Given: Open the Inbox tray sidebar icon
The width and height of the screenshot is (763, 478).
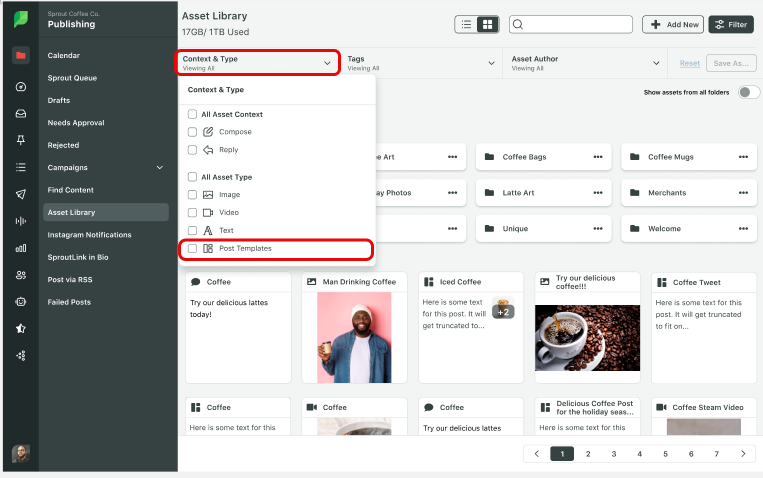Looking at the screenshot, I should tap(21, 113).
